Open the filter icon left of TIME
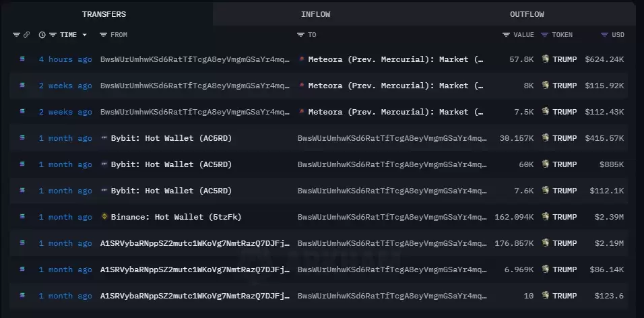This screenshot has width=644, height=318. (x=53, y=35)
